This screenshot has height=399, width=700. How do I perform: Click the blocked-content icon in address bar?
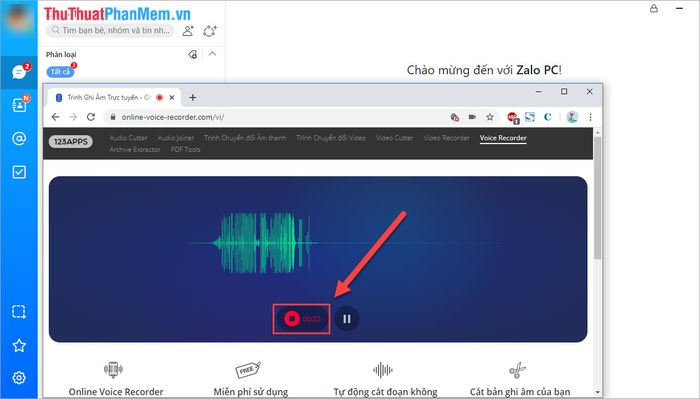(454, 117)
